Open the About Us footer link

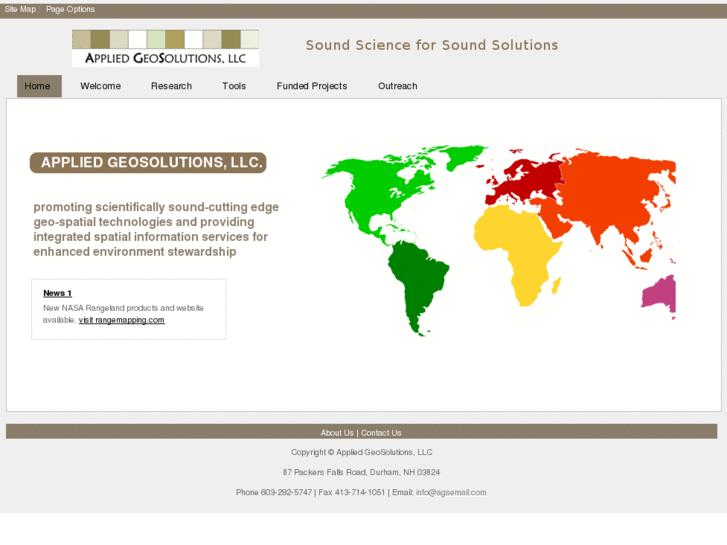coord(337,433)
